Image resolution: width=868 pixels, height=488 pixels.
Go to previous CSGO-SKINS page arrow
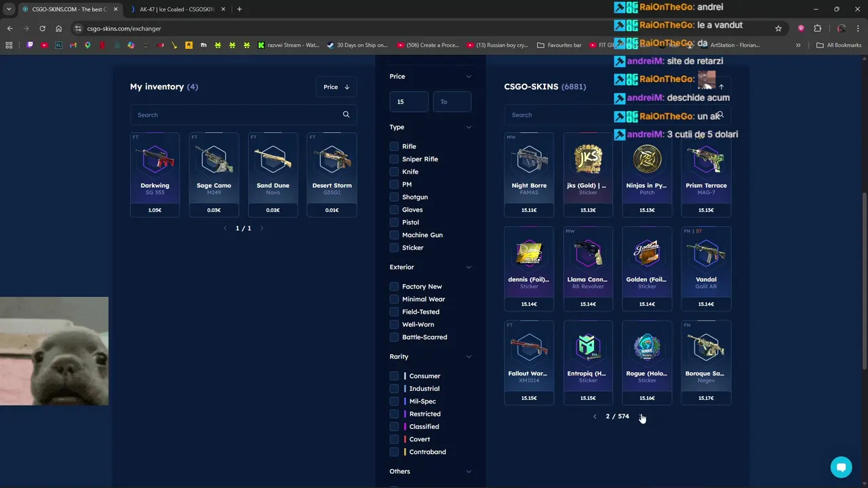(x=595, y=416)
